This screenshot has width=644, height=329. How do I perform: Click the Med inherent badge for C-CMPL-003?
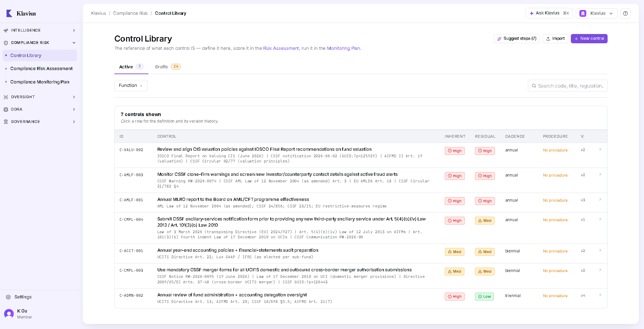tap(454, 271)
